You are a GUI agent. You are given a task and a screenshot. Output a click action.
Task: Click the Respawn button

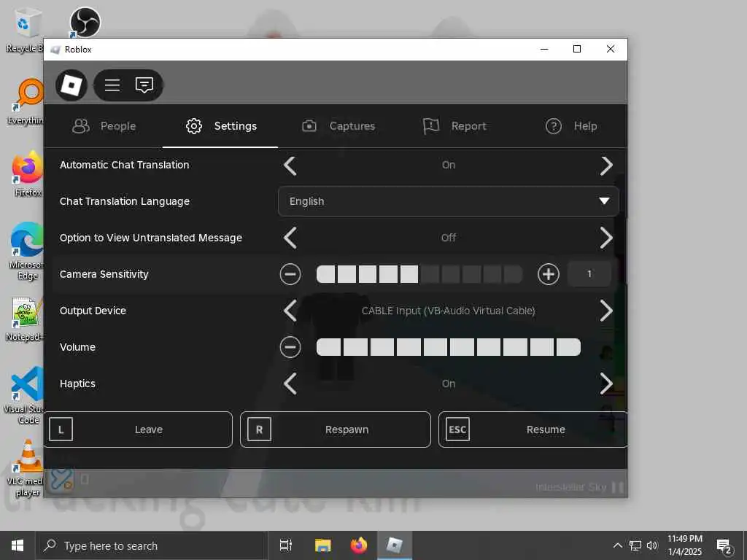[x=336, y=429]
